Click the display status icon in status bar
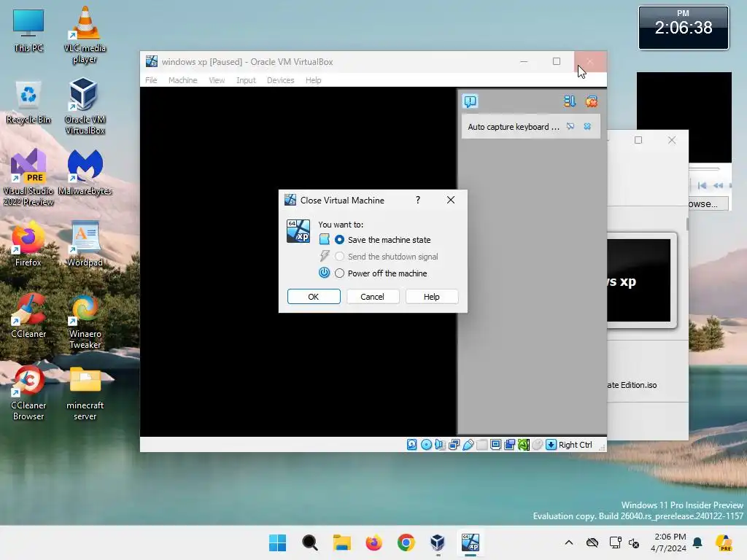This screenshot has height=560, width=747. tap(495, 444)
